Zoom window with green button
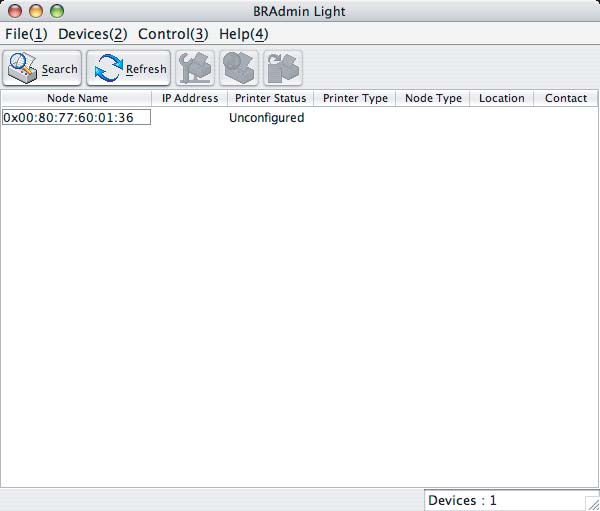Viewport: 600px width, 511px height. tap(57, 11)
